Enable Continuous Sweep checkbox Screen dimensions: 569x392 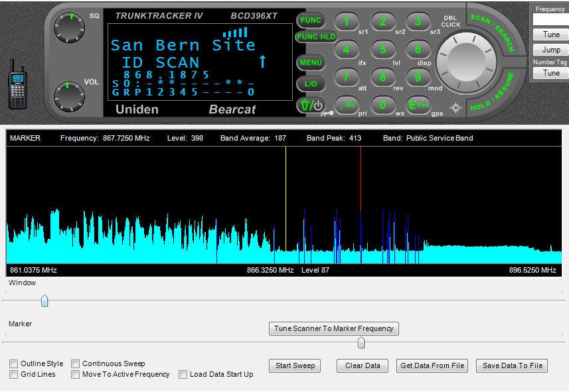[x=76, y=363]
